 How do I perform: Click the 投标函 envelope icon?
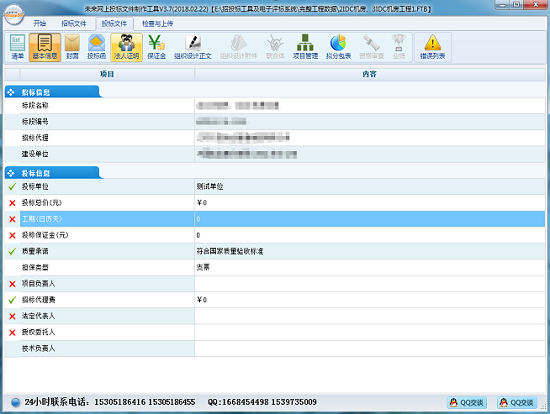coord(96,47)
